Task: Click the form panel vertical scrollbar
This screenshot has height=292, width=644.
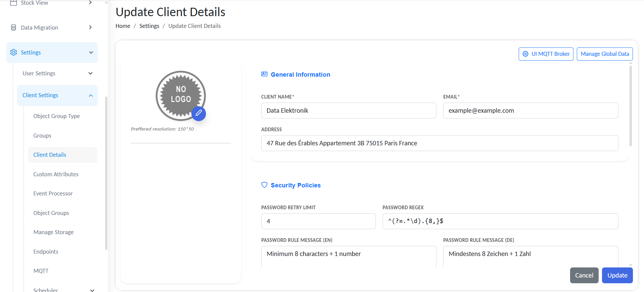Action: [x=631, y=106]
